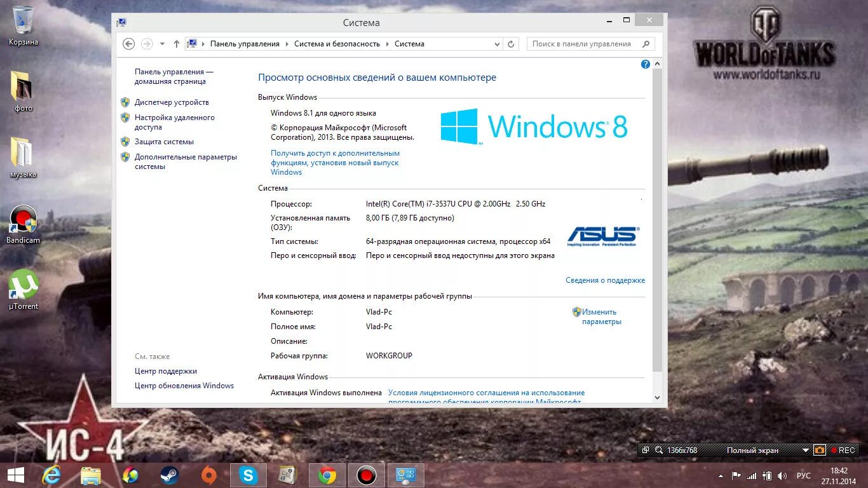
Task: Click the 8,00 ГБ memory value
Action: (x=410, y=218)
